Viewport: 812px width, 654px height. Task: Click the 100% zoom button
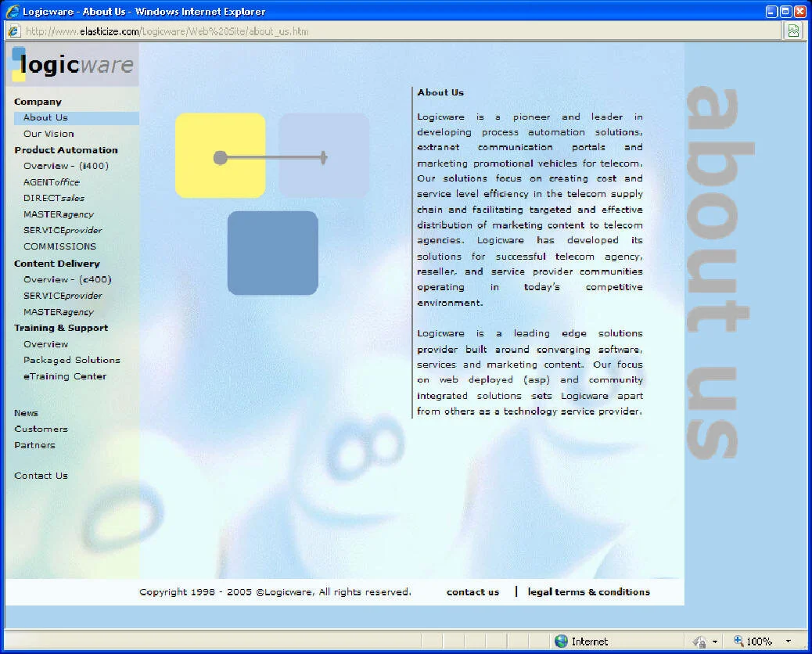(753, 641)
